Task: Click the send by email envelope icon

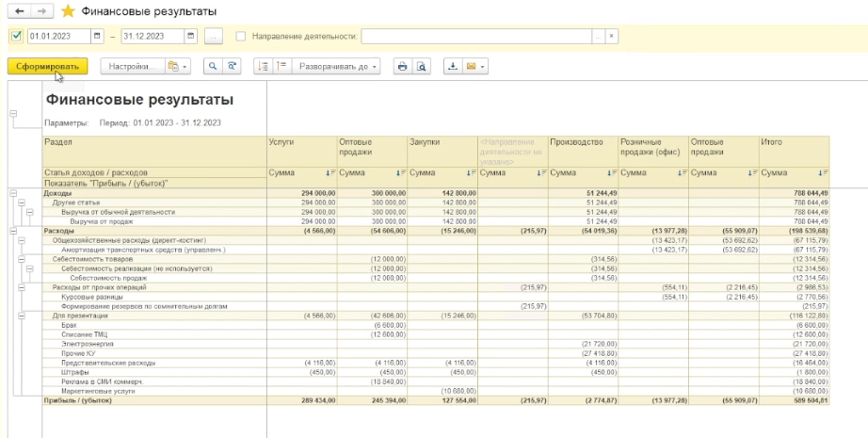Action: tap(471, 67)
